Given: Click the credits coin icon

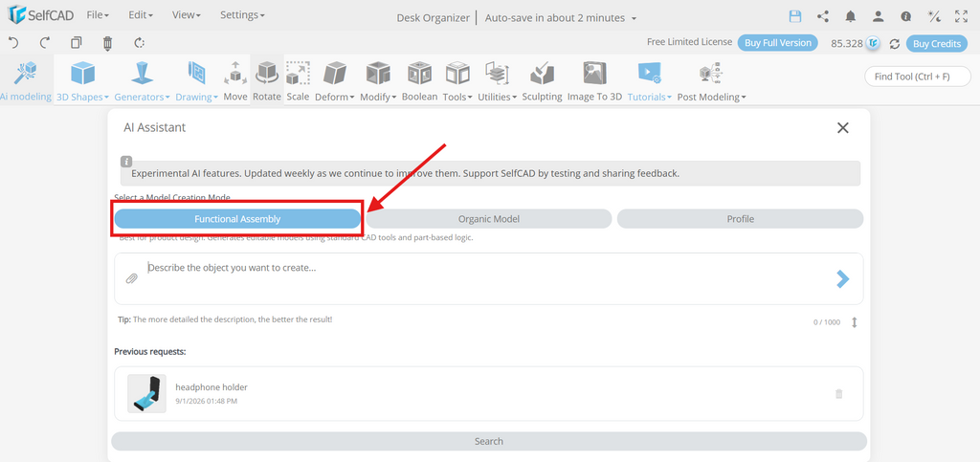Looking at the screenshot, I should click(x=874, y=43).
